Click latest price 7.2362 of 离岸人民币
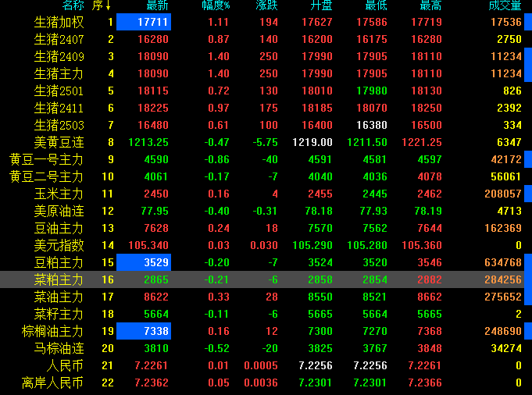This screenshot has height=395, width=532. click(152, 383)
